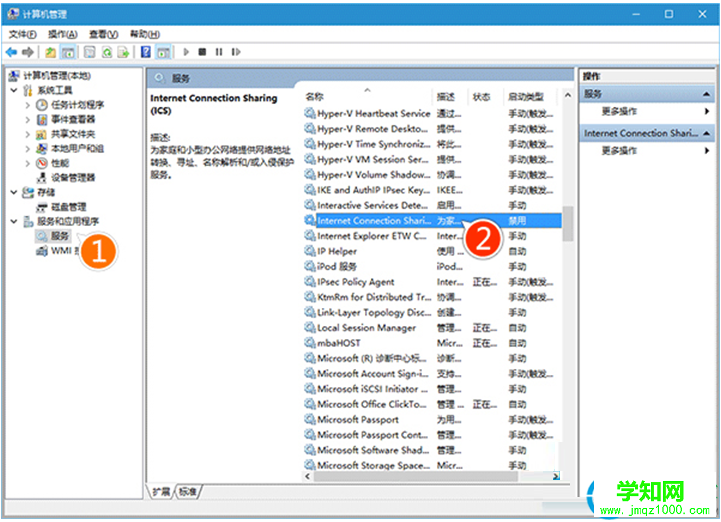This screenshot has height=522, width=721.
Task: Select the iPod 服务 row
Action: 432,266
